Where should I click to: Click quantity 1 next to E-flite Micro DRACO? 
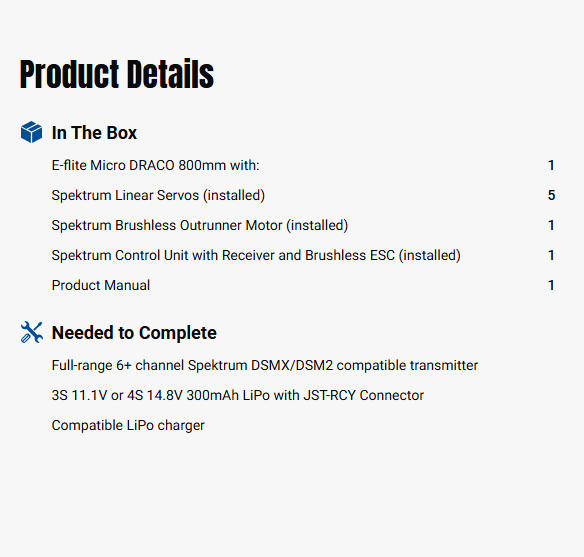[x=551, y=165]
